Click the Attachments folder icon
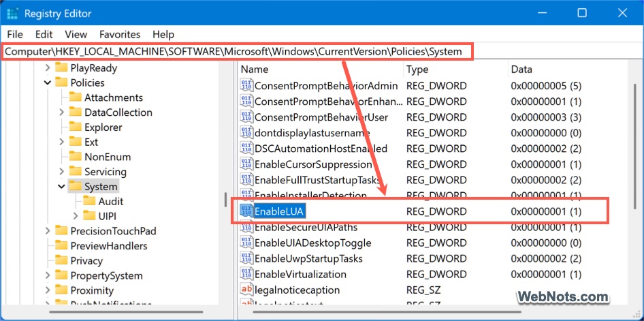Image resolution: width=644 pixels, height=321 pixels. [75, 97]
